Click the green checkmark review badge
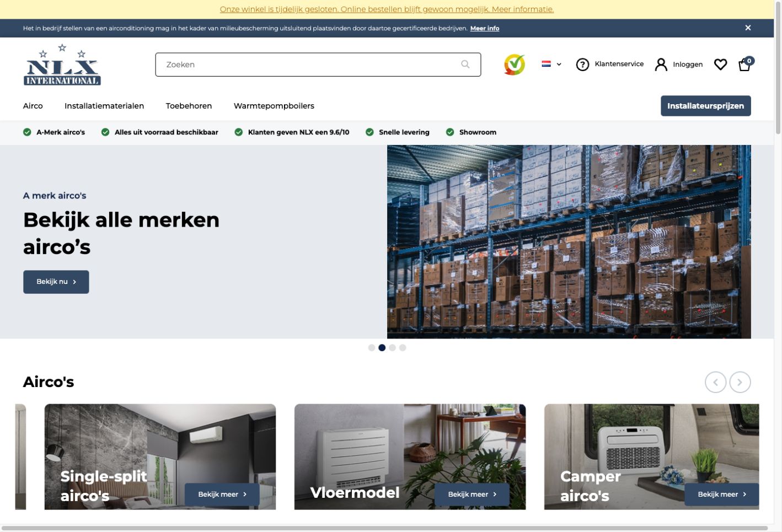Image resolution: width=782 pixels, height=532 pixels. (x=515, y=65)
